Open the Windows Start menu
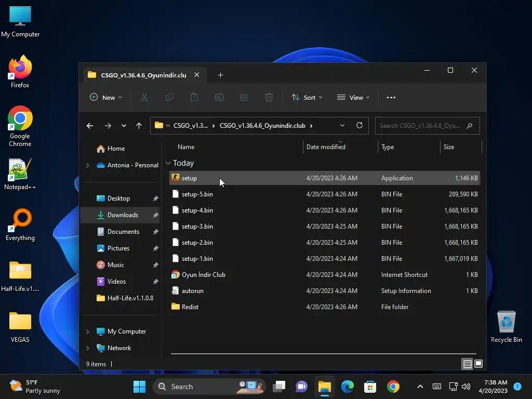 click(x=139, y=387)
